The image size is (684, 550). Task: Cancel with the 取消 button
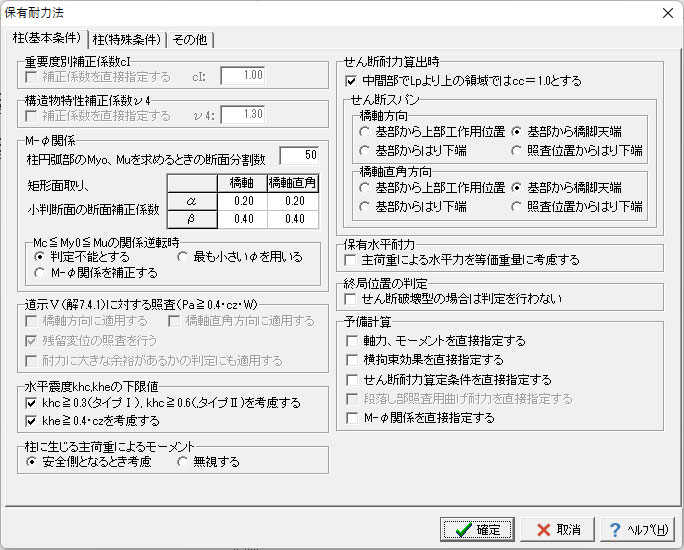pyautogui.click(x=557, y=530)
